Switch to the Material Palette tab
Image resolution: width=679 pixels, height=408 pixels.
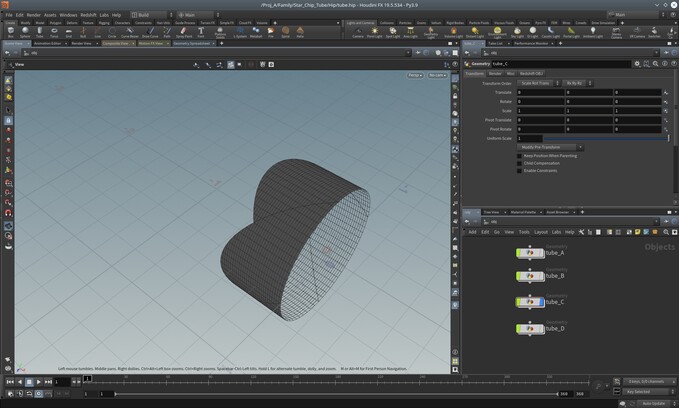[523, 212]
